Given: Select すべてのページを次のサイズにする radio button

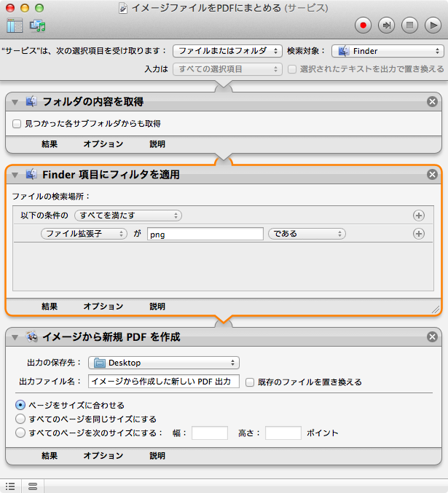Looking at the screenshot, I should 20,433.
